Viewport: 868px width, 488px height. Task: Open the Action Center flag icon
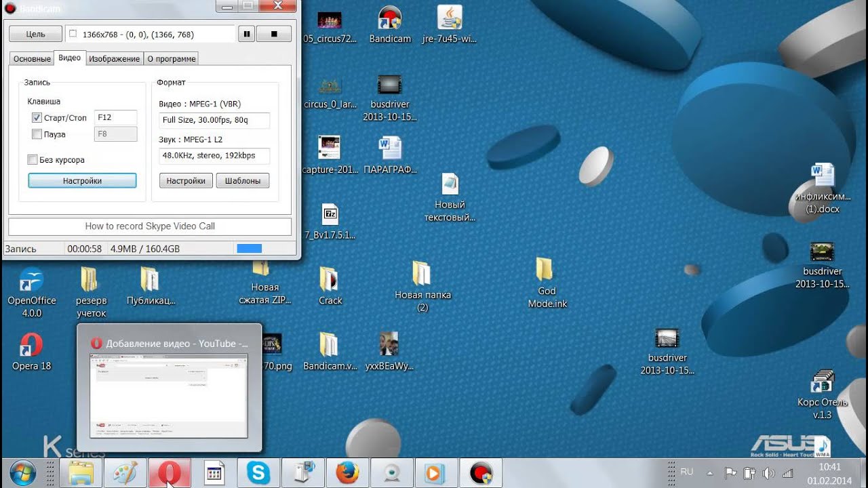[730, 473]
